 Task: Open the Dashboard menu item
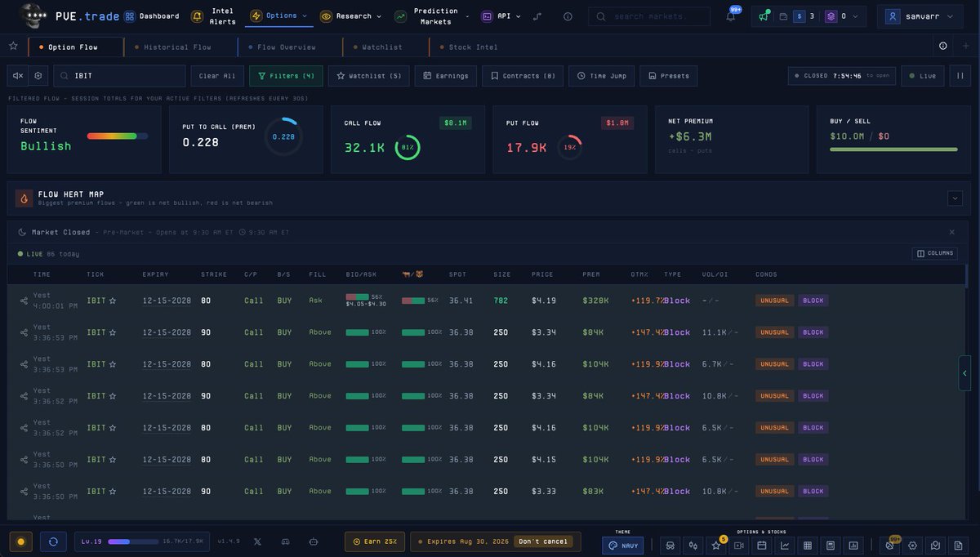[x=152, y=16]
